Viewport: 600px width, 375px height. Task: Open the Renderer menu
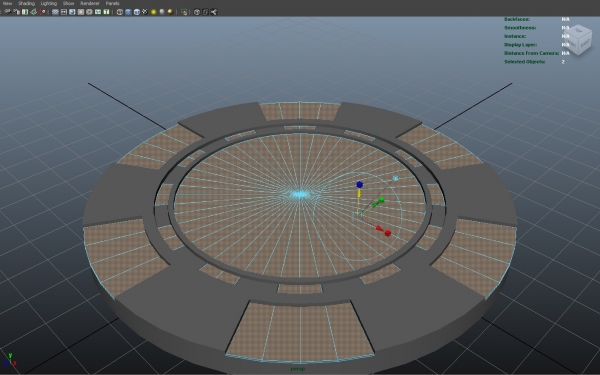90,3
